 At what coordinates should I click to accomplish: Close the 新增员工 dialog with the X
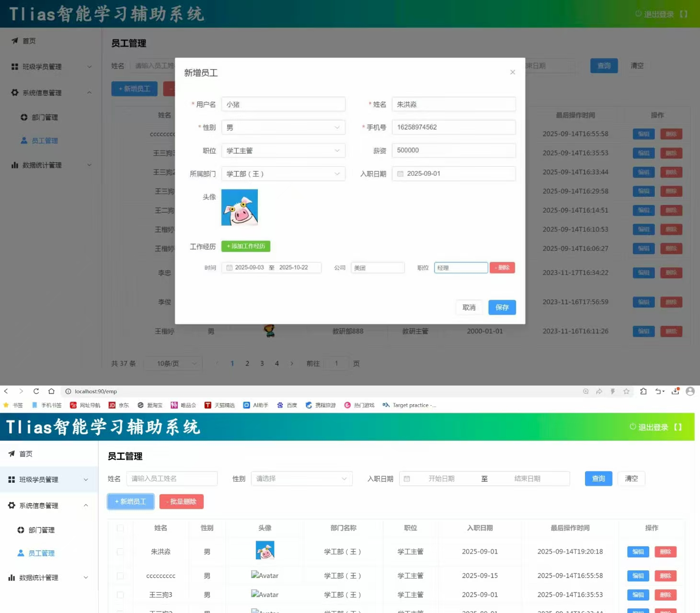click(512, 72)
